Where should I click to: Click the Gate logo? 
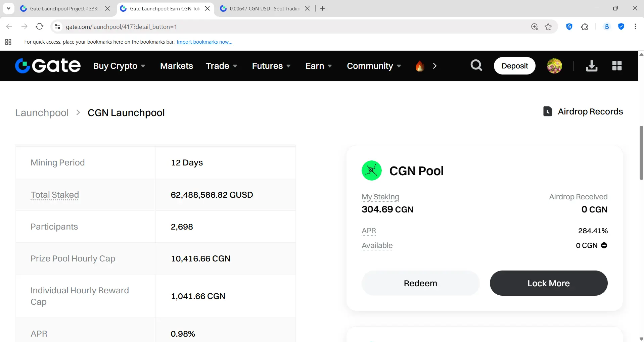pos(48,66)
